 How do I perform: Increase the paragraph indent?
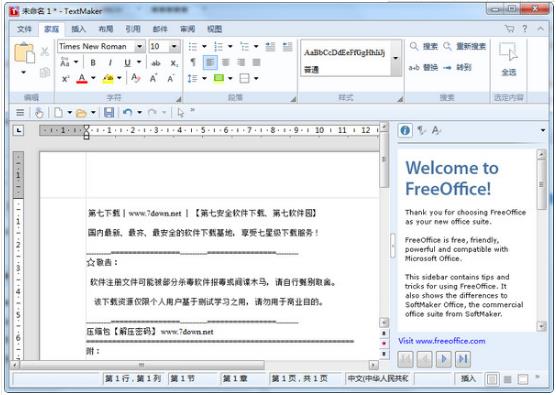[x=287, y=46]
